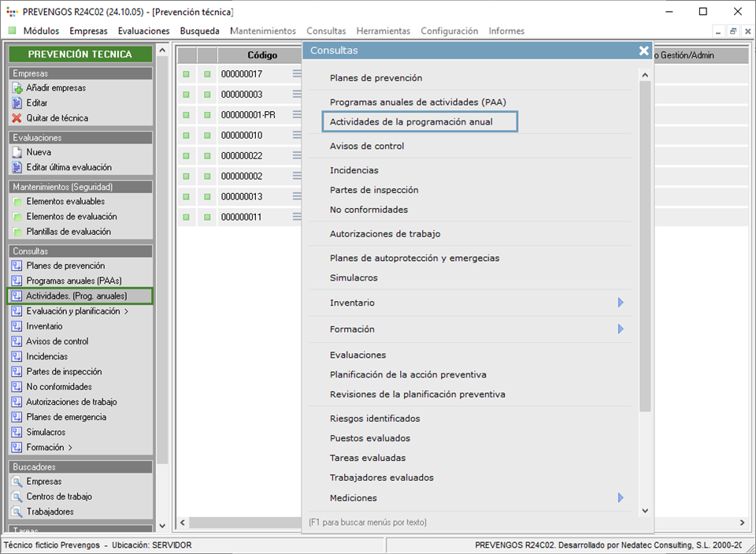Open the Herramientas menu
The height and width of the screenshot is (554, 756).
(383, 31)
